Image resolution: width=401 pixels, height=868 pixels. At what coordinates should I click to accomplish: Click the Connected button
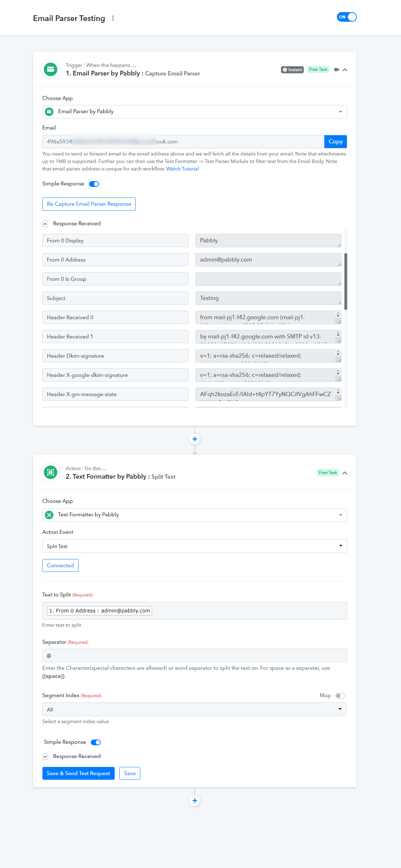pos(61,565)
